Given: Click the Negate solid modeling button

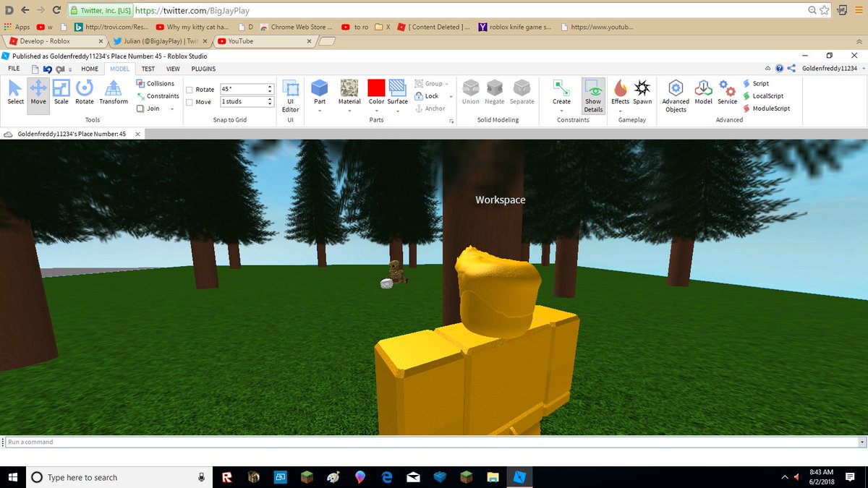Looking at the screenshot, I should click(495, 93).
